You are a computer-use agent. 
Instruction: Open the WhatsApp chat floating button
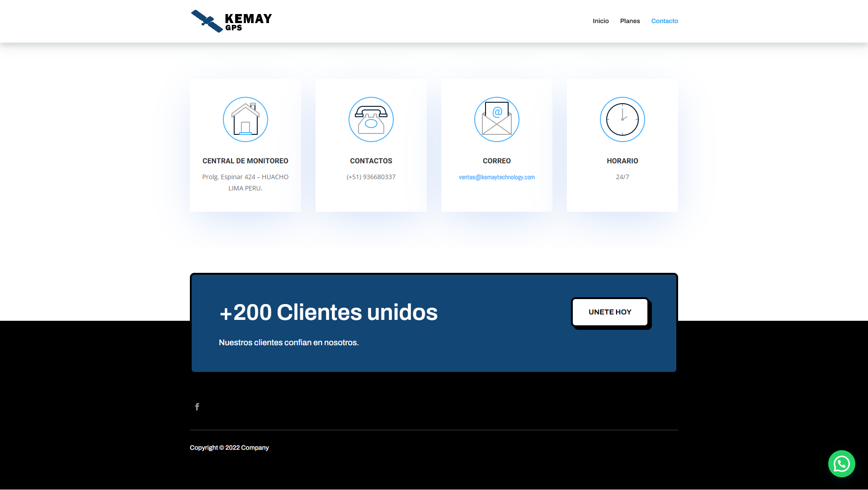tap(841, 464)
